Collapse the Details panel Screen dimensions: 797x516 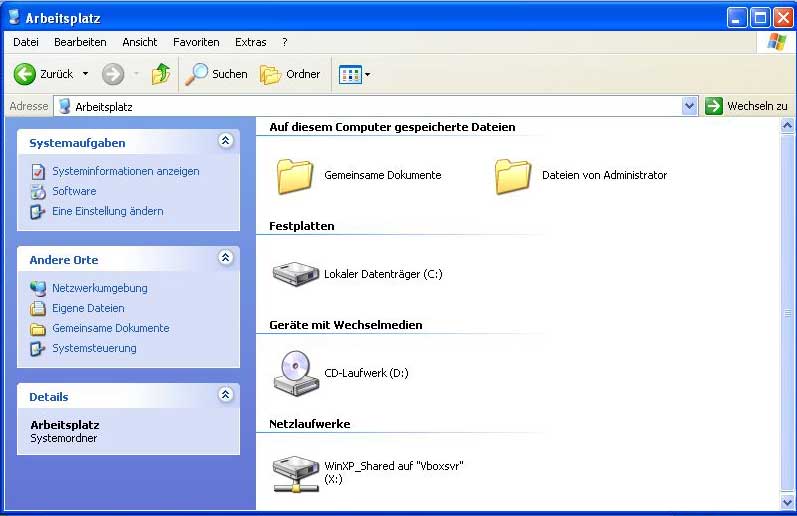(226, 394)
